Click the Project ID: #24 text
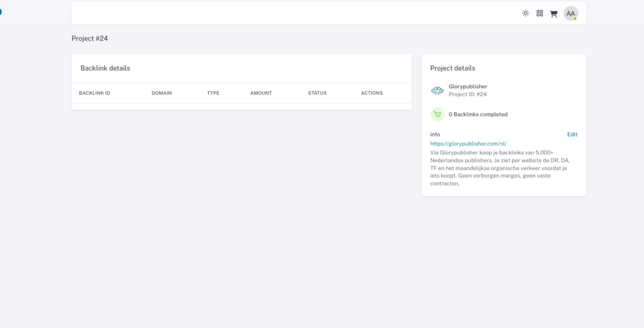 tap(467, 94)
